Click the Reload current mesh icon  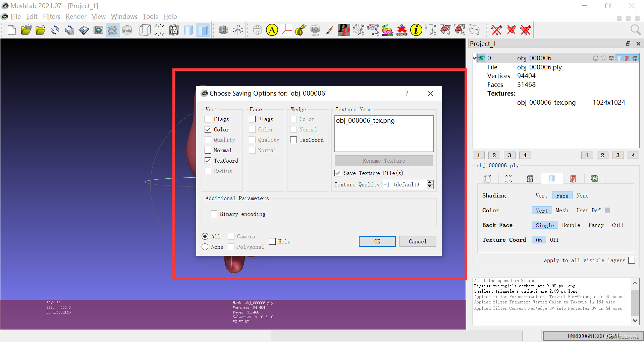tap(55, 30)
